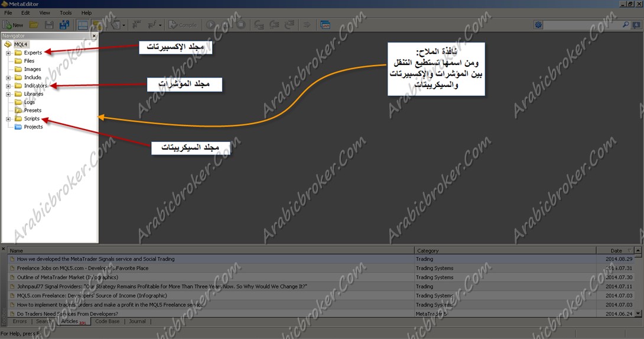Select the Indicators folder in Navigator
This screenshot has height=339, width=644.
pyautogui.click(x=35, y=86)
